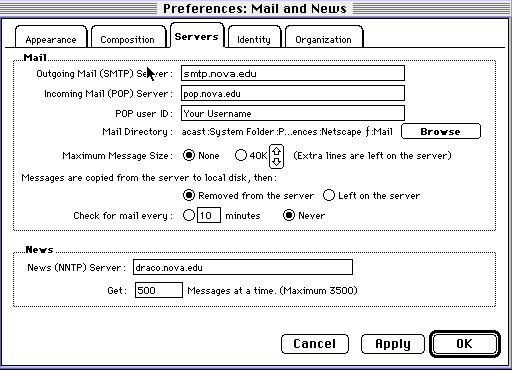Select None for Maximum Message Size
The image size is (512, 370).
(189, 155)
